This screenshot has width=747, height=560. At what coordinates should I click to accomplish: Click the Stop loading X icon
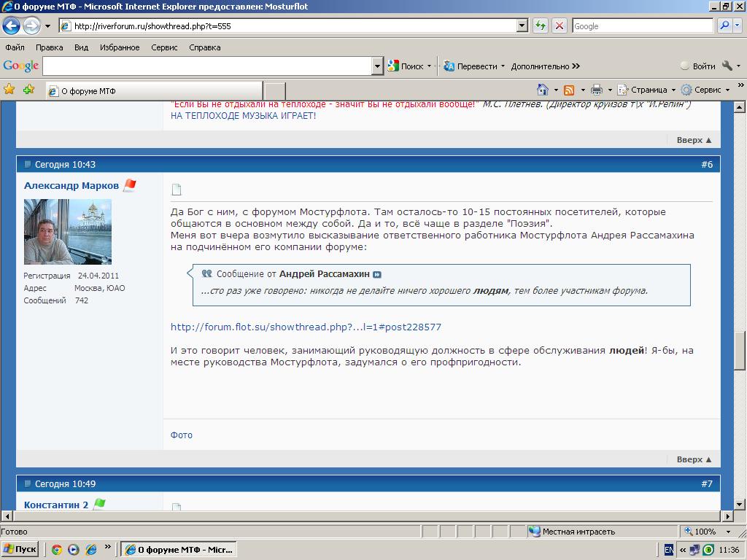pyautogui.click(x=560, y=26)
